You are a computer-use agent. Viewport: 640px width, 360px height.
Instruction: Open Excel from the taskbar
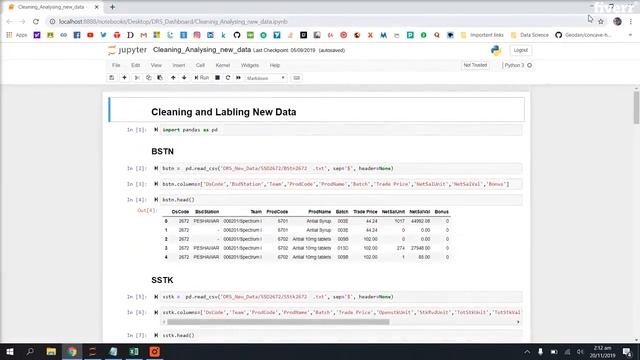(134, 351)
